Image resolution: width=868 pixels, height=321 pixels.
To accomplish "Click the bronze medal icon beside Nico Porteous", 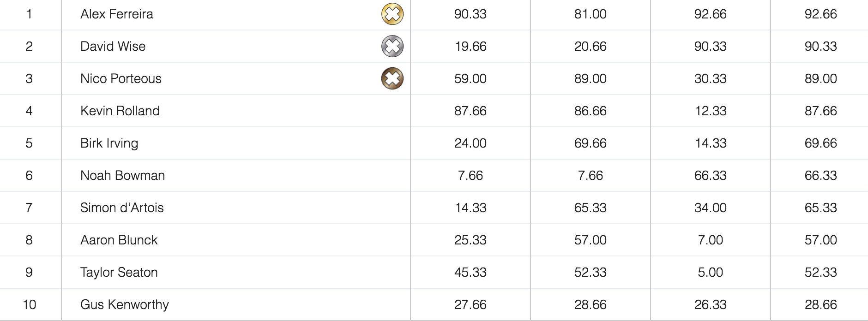I will click(x=392, y=78).
